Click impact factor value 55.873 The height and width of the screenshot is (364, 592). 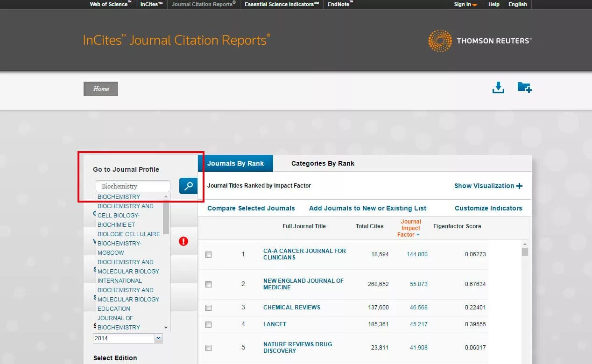419,284
